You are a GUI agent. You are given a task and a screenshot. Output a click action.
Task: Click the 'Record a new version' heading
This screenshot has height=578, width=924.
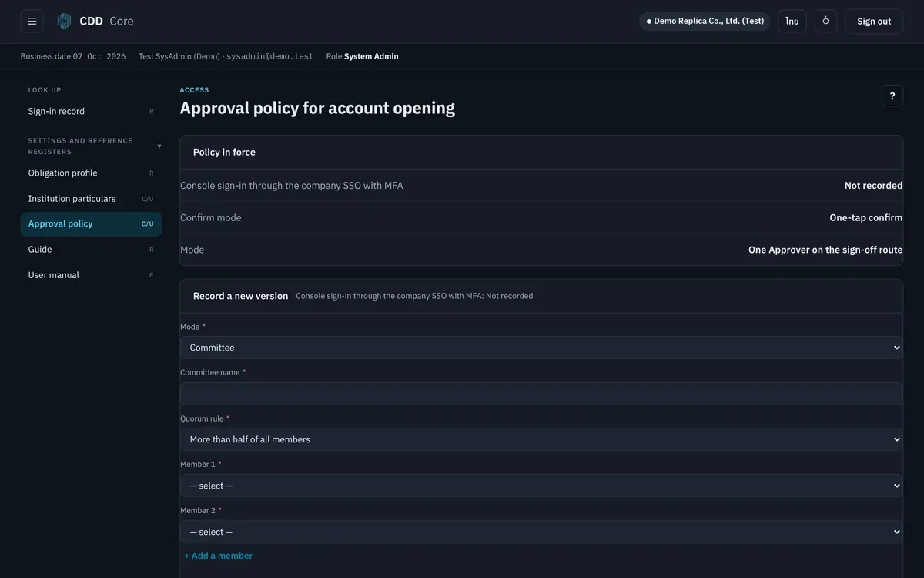[240, 296]
